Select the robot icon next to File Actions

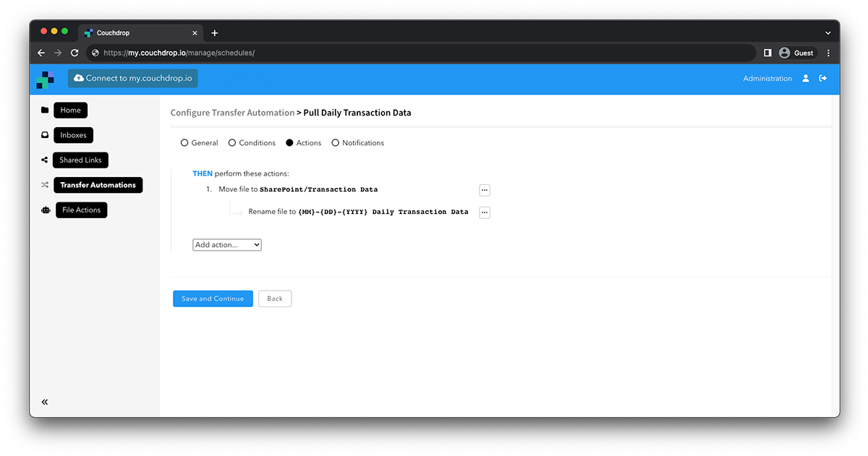(45, 210)
